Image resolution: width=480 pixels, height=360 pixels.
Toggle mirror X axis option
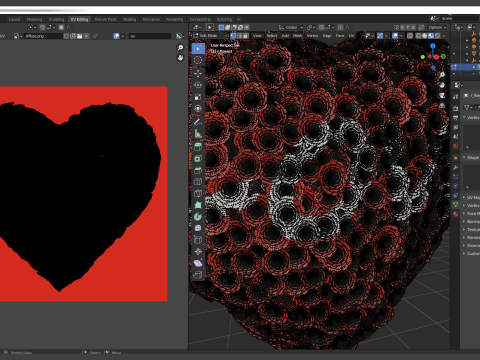coord(402,27)
